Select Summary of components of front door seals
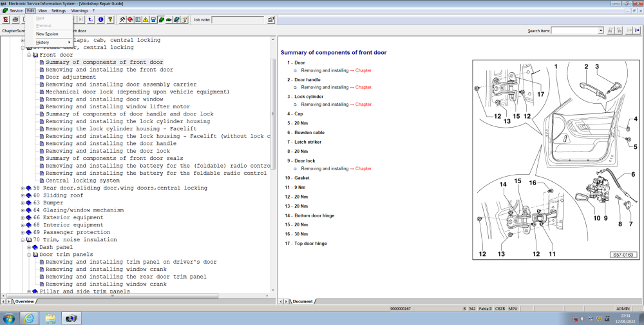Viewport: 644px width, 325px height. [x=114, y=159]
